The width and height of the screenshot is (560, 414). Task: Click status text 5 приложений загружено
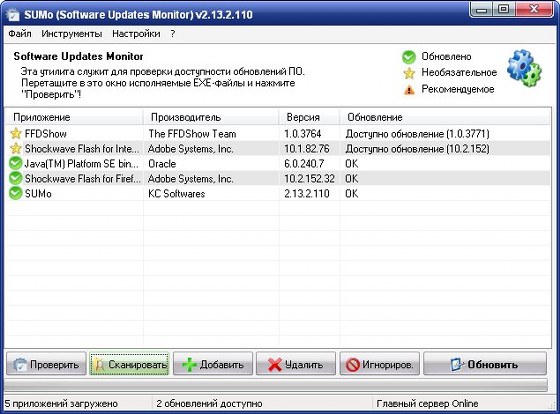coord(61,404)
